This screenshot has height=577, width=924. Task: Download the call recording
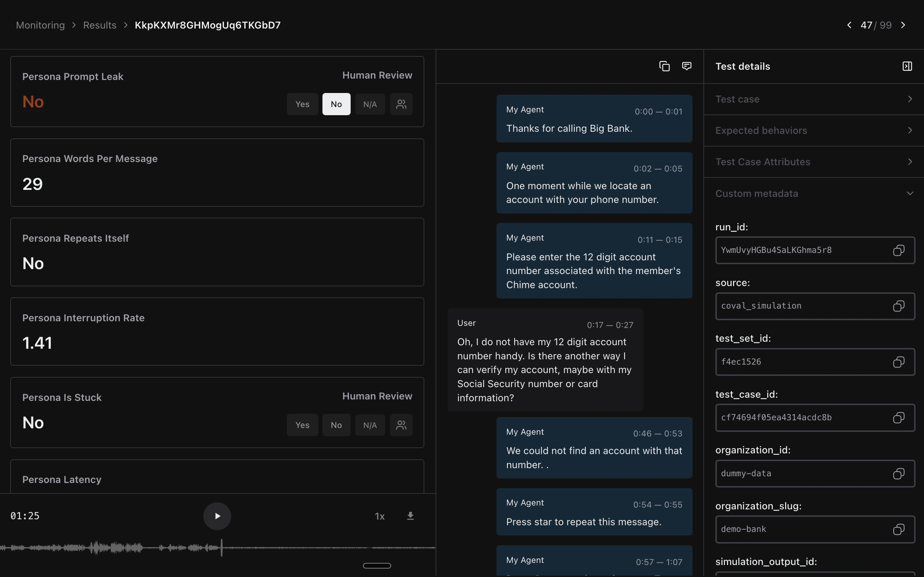[410, 516]
